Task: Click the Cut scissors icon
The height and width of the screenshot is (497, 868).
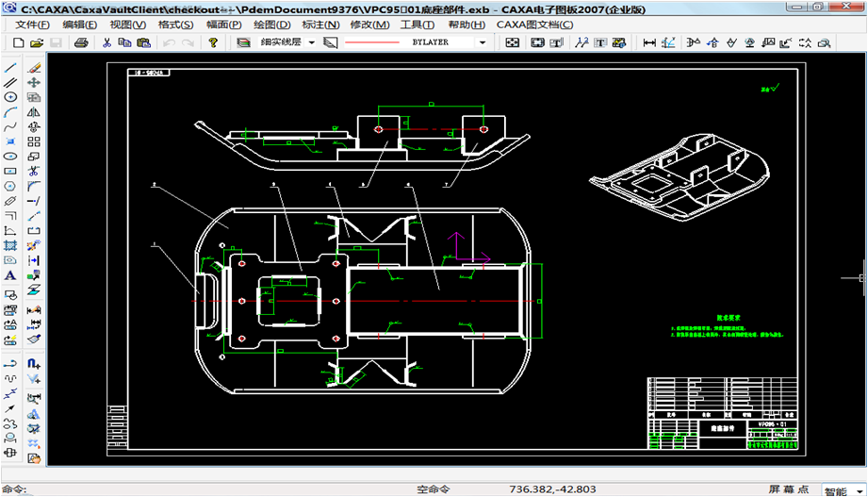Action: (106, 43)
